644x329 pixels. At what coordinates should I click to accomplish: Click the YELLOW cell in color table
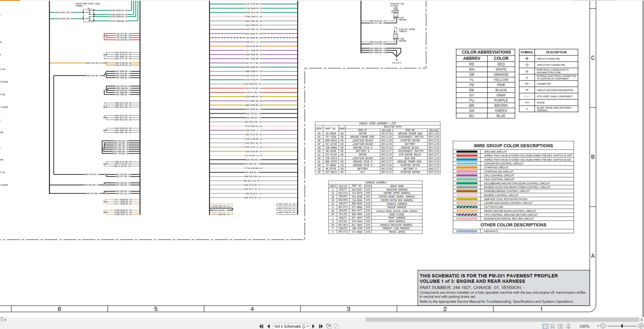(501, 80)
